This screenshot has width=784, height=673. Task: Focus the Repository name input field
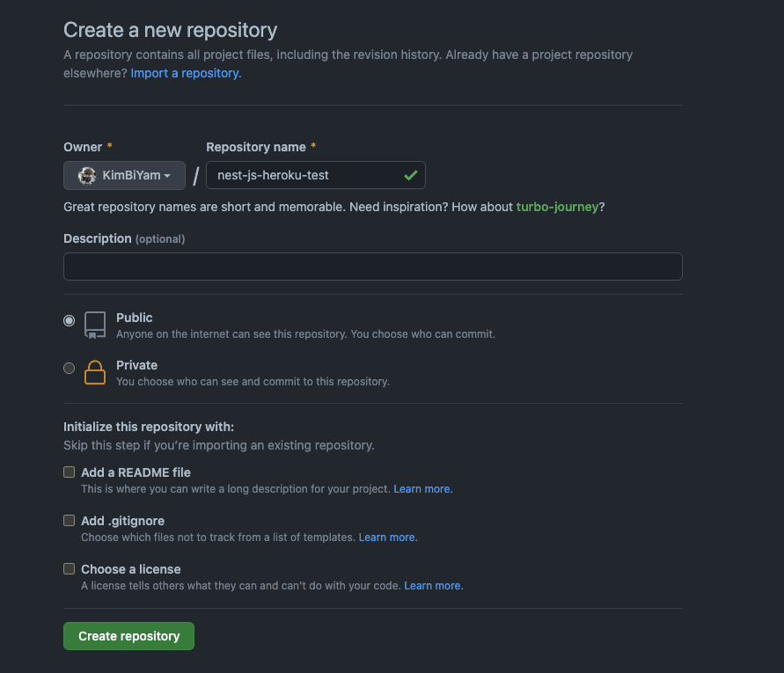(x=304, y=175)
